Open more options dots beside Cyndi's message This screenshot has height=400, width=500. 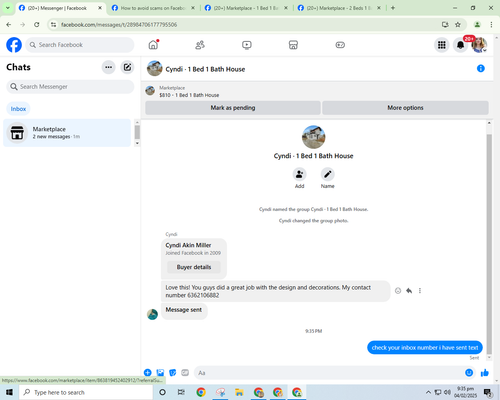pos(420,291)
